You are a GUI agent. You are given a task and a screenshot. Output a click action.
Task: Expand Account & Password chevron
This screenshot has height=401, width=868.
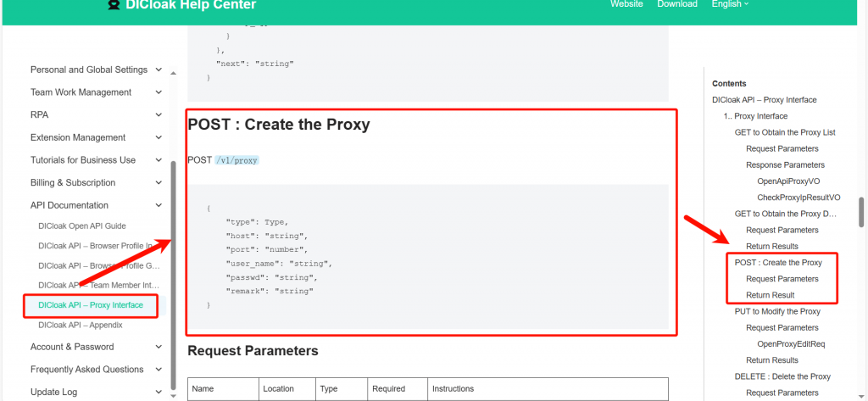point(159,347)
